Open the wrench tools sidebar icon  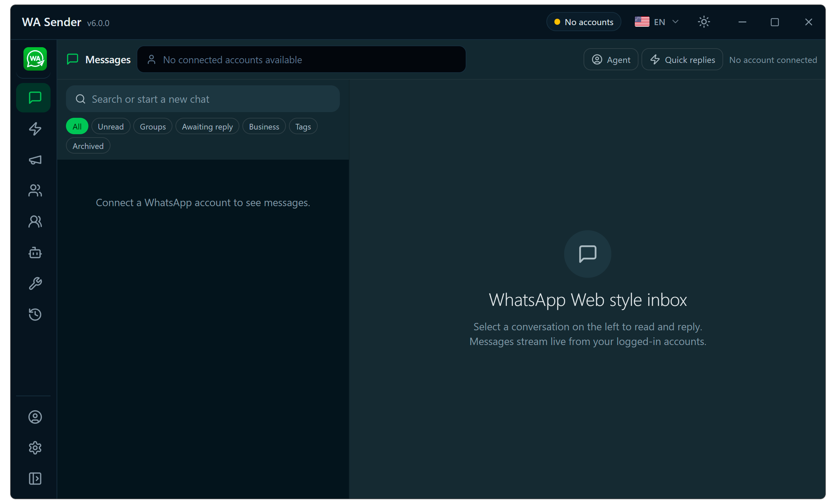tap(35, 283)
